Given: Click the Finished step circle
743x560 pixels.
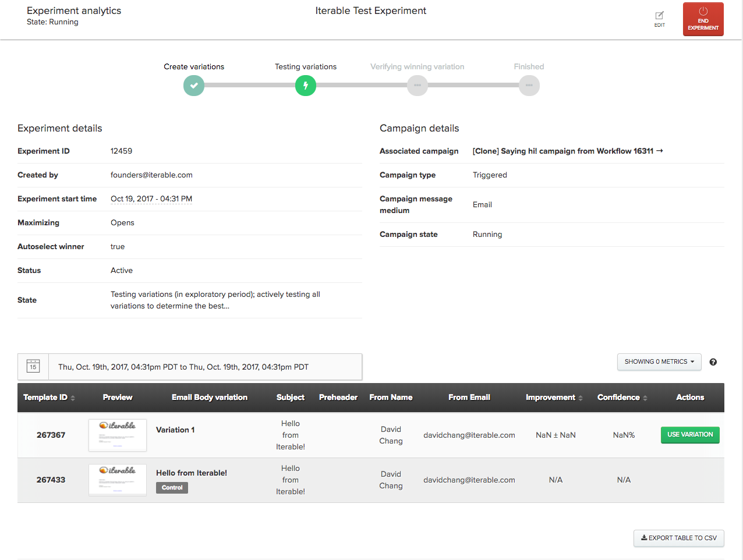Looking at the screenshot, I should pyautogui.click(x=529, y=86).
